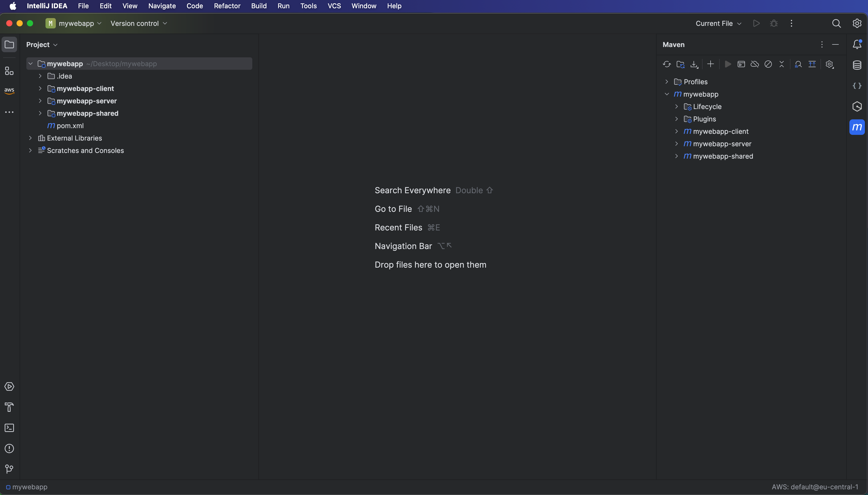Image resolution: width=868 pixels, height=495 pixels.
Task: Open Services tool window icon
Action: point(9,386)
